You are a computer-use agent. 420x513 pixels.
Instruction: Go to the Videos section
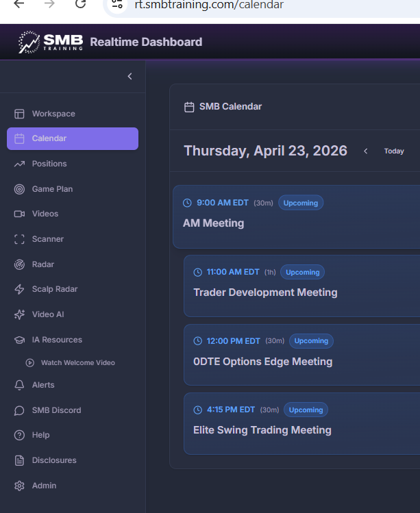point(73,214)
